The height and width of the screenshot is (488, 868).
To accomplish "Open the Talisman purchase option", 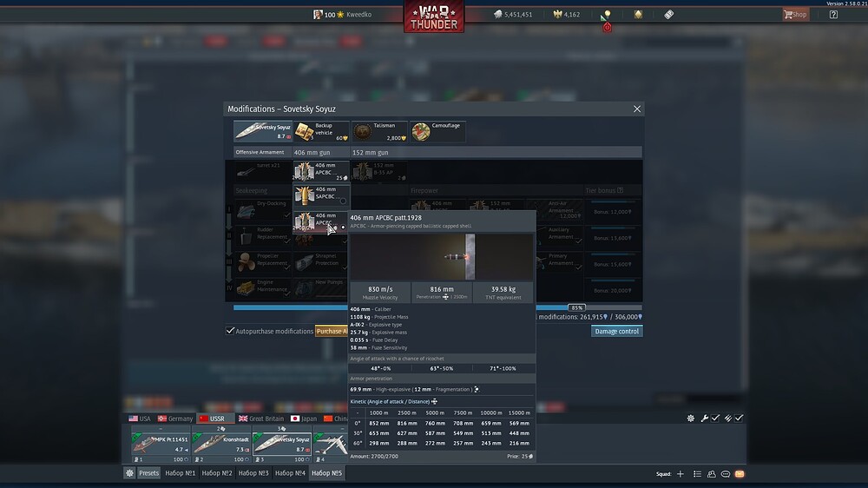I will click(x=380, y=131).
